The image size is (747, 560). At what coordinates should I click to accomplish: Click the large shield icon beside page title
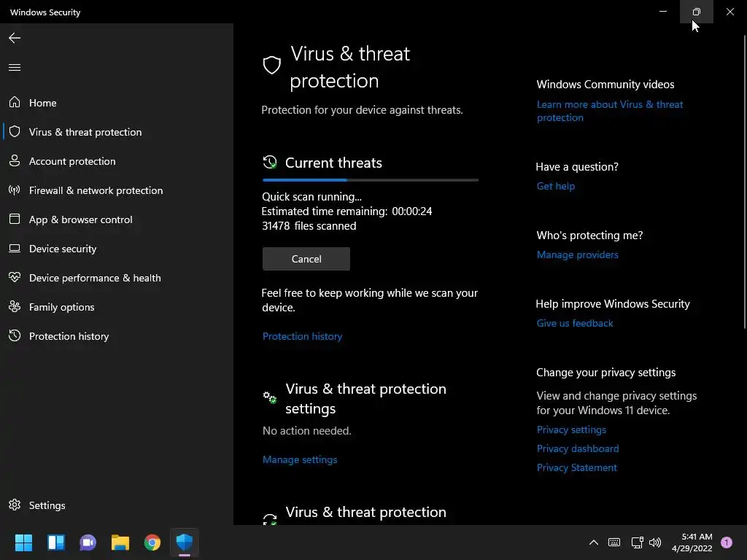coord(272,65)
